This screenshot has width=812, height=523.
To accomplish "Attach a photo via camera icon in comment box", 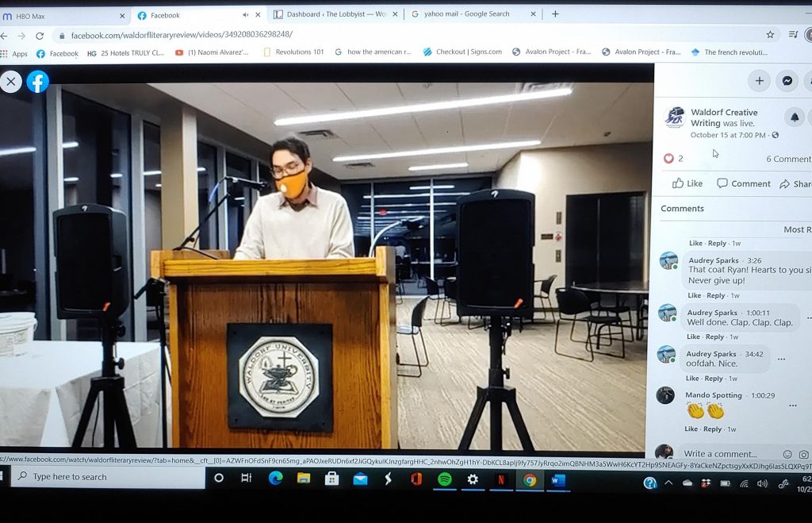I will (x=803, y=455).
